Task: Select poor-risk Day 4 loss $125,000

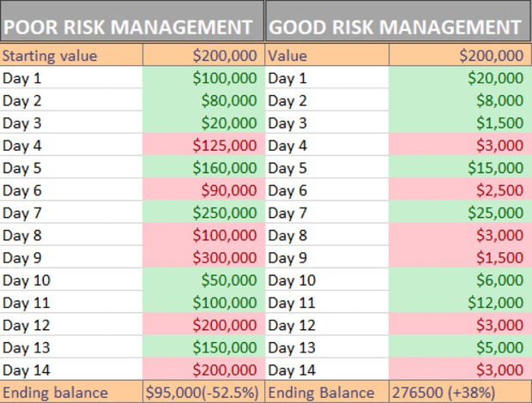Action: (204, 145)
